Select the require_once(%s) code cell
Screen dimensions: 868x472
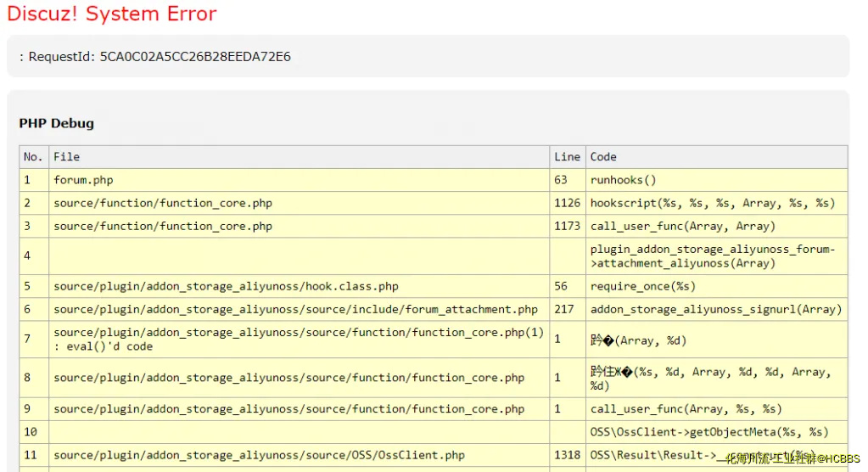[717, 286]
